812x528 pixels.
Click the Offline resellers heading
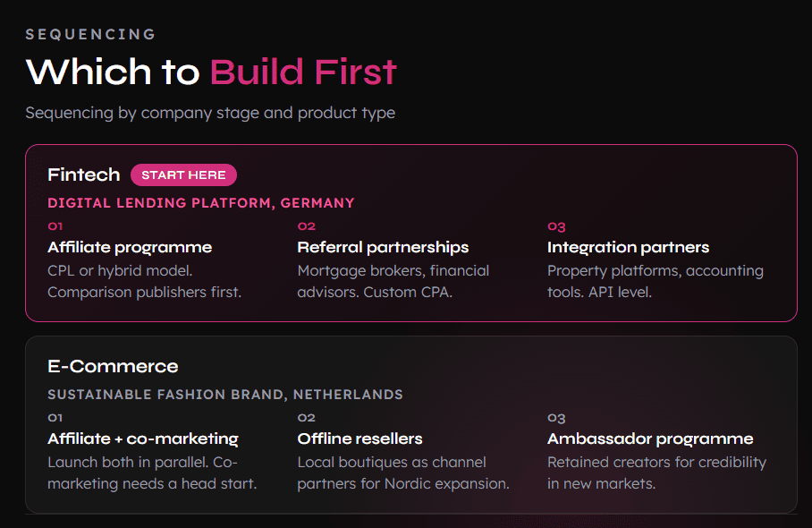click(x=359, y=439)
